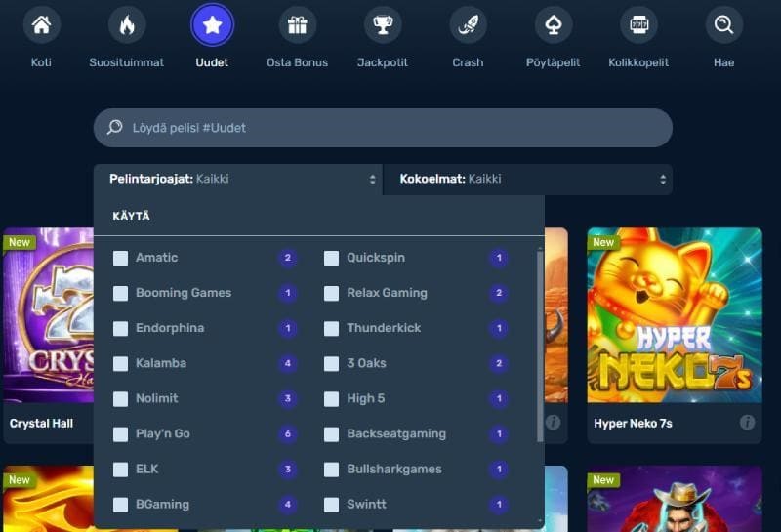Enable the Backseatgaming checkbox
Image resolution: width=781 pixels, height=532 pixels.
click(x=331, y=434)
